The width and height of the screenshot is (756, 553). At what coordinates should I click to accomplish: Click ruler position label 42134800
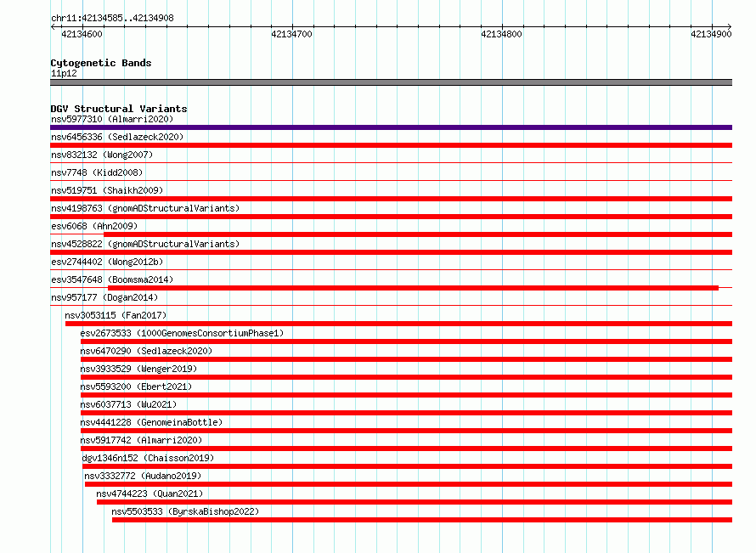click(x=501, y=34)
